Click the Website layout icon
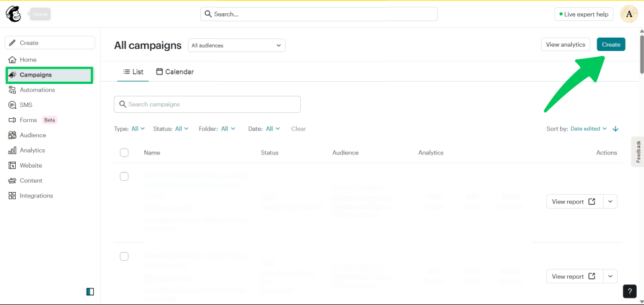 [13, 166]
